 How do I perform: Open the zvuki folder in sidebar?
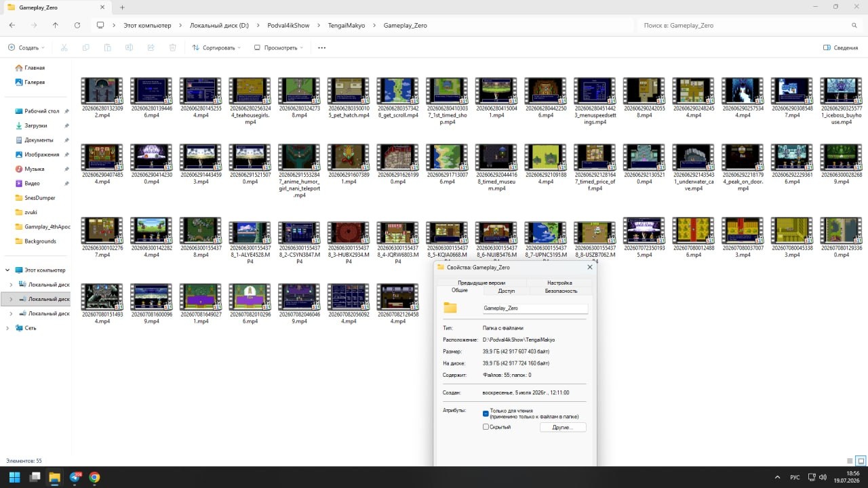click(32, 212)
